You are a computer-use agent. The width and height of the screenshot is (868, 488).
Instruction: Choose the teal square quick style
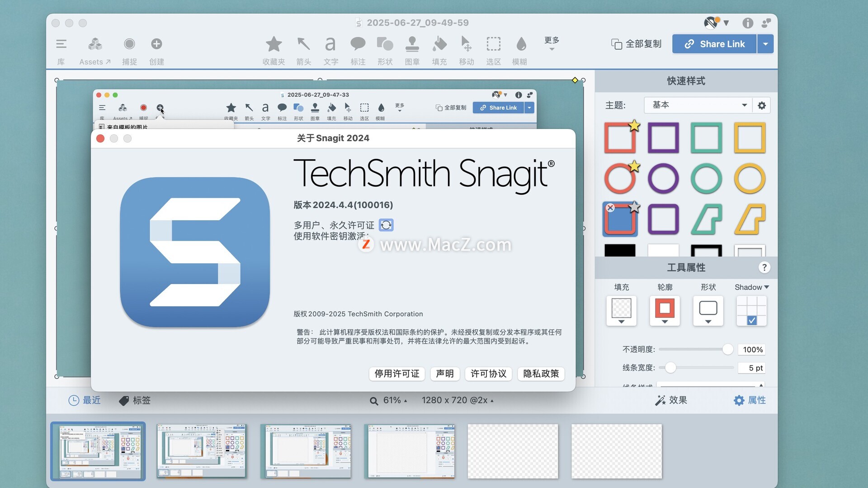[x=706, y=137]
